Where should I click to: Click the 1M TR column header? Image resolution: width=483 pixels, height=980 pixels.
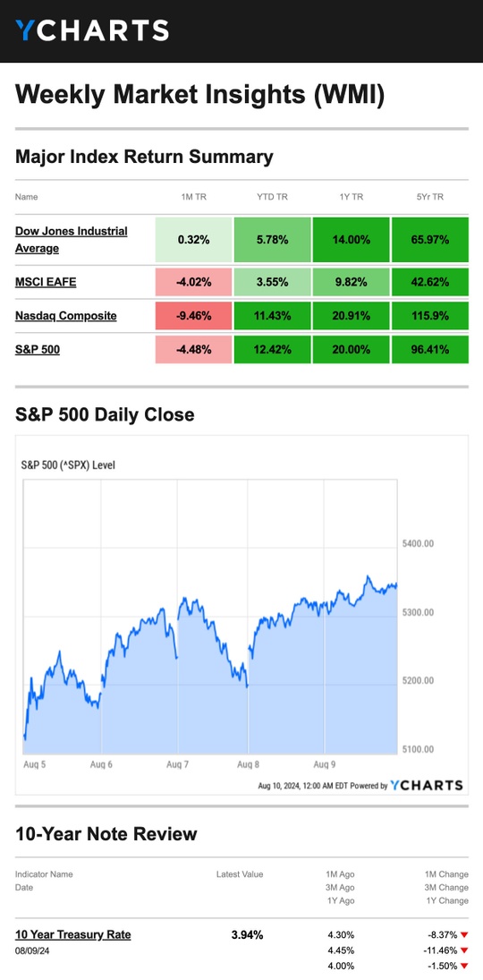point(194,197)
